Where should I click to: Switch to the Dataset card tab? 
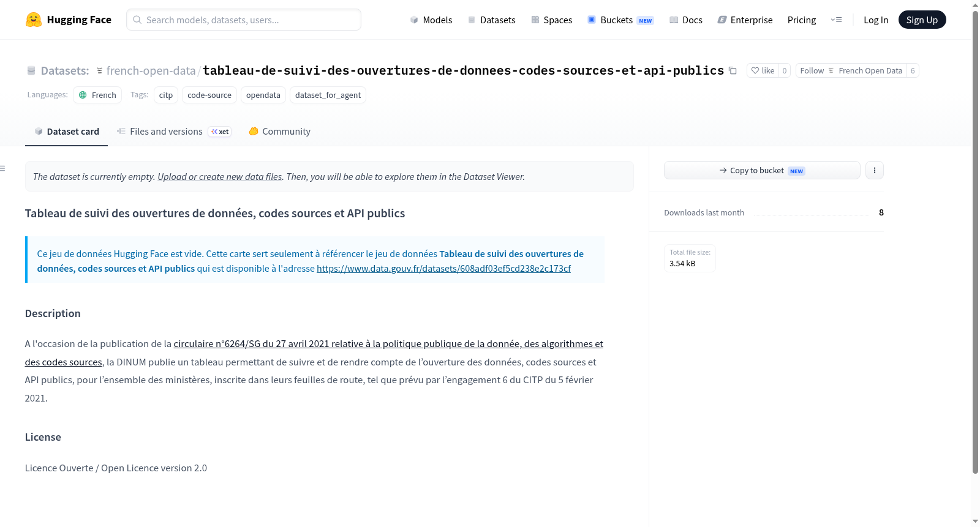pos(67,131)
